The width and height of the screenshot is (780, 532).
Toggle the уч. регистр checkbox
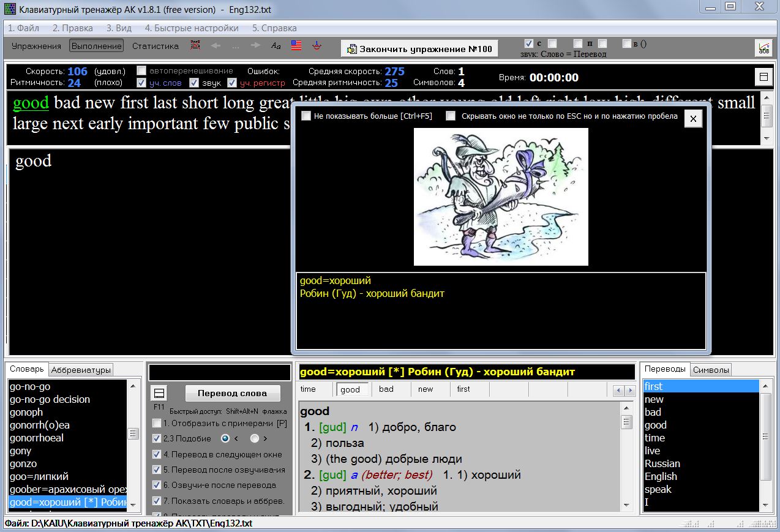232,83
